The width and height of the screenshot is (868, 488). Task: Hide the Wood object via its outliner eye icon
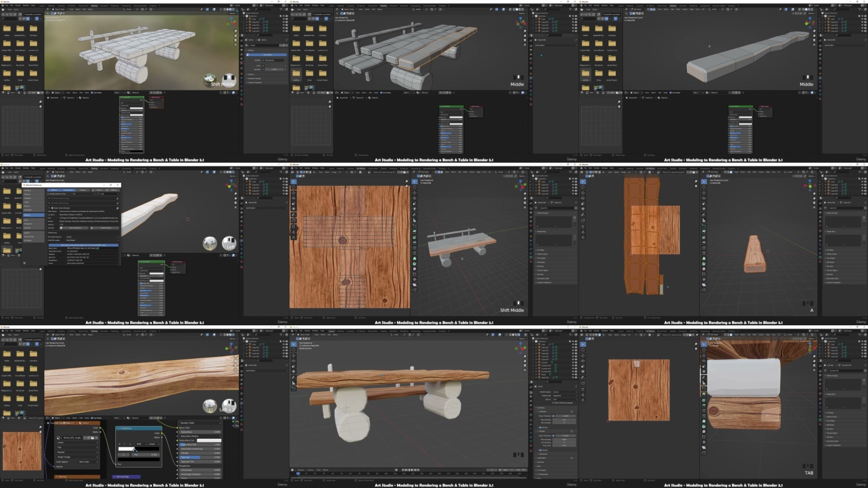pos(573,375)
